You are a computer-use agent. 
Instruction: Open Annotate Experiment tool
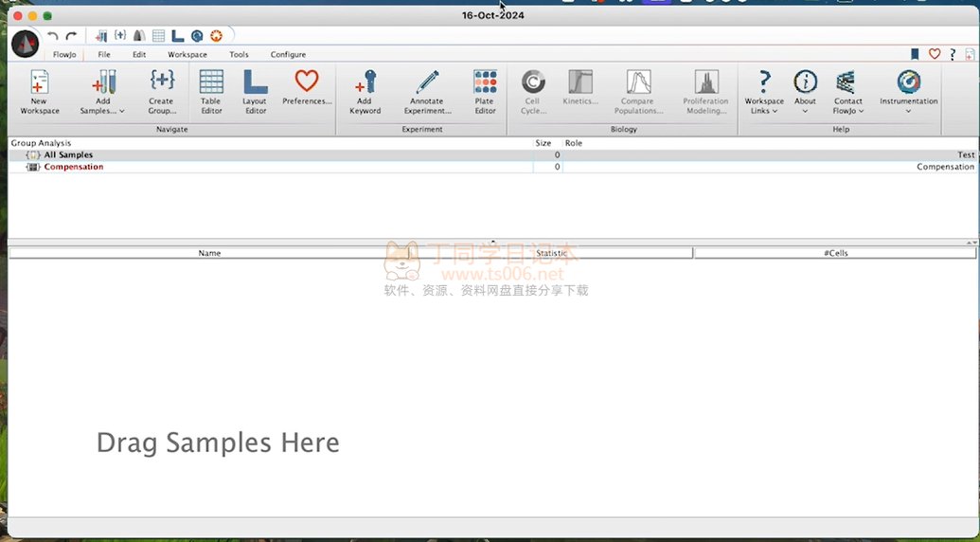(426, 83)
